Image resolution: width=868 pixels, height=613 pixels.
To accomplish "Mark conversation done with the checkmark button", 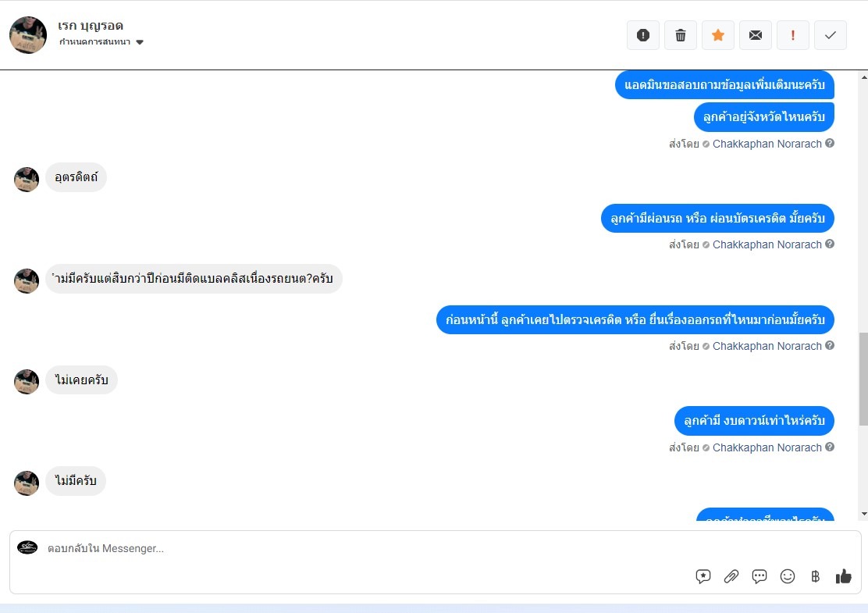I will (x=831, y=35).
